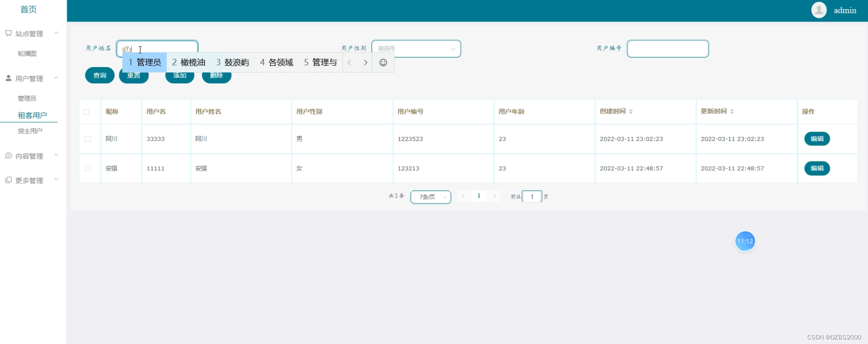Toggle the select-all header checkbox
This screenshot has width=868, height=344.
86,112
